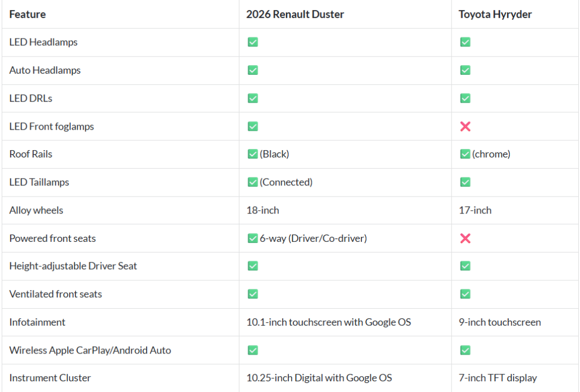Click the Duster LED Taillamps checkmark icon
Viewport: 580px width, 392px height.
[x=253, y=182]
